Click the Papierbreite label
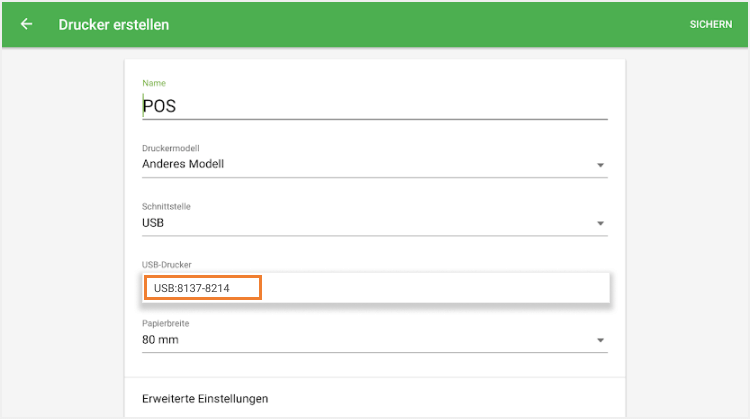 [165, 323]
